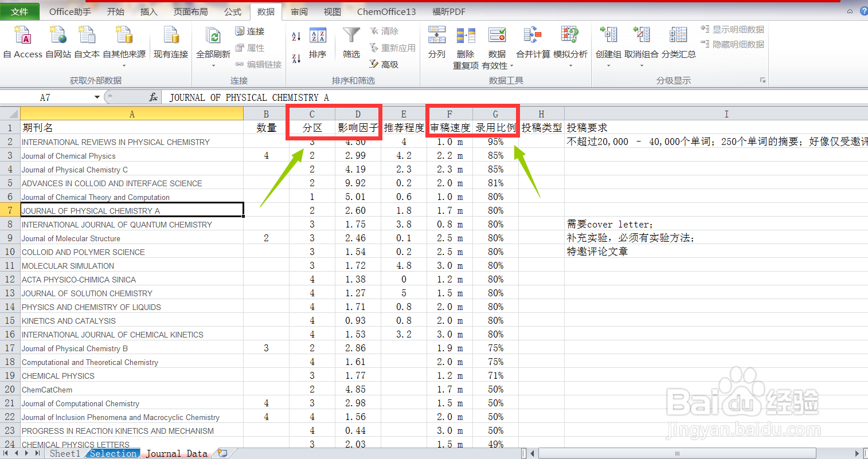Click 投稿要求 header cell

coord(716,128)
